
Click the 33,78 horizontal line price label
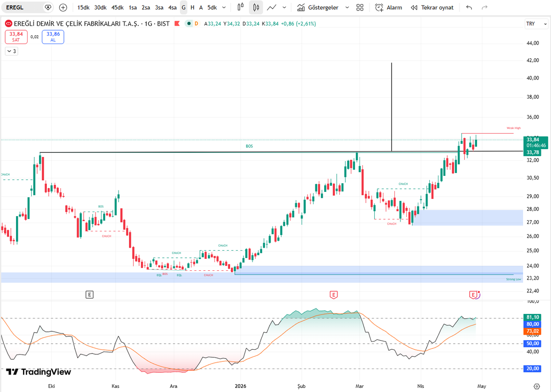(x=533, y=152)
